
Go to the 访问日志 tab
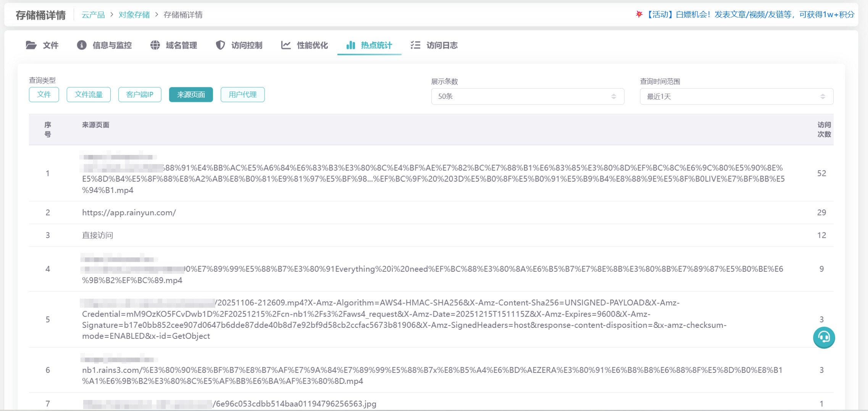point(442,45)
